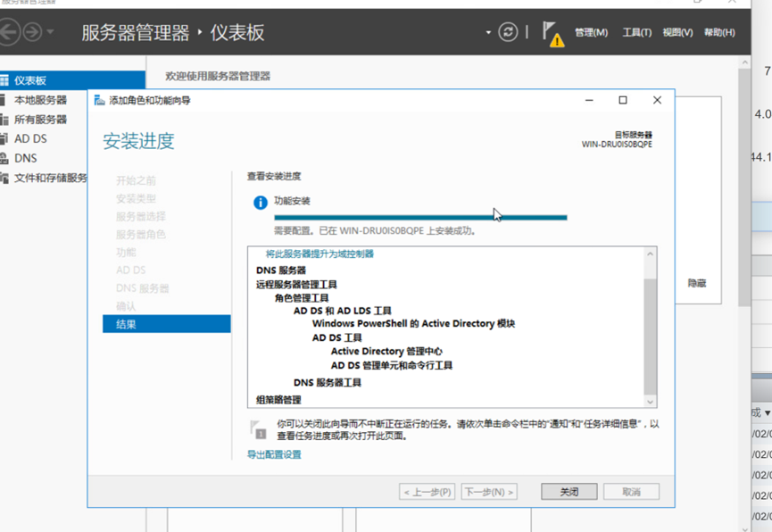Click 角色管理工具 in the results list

(302, 297)
